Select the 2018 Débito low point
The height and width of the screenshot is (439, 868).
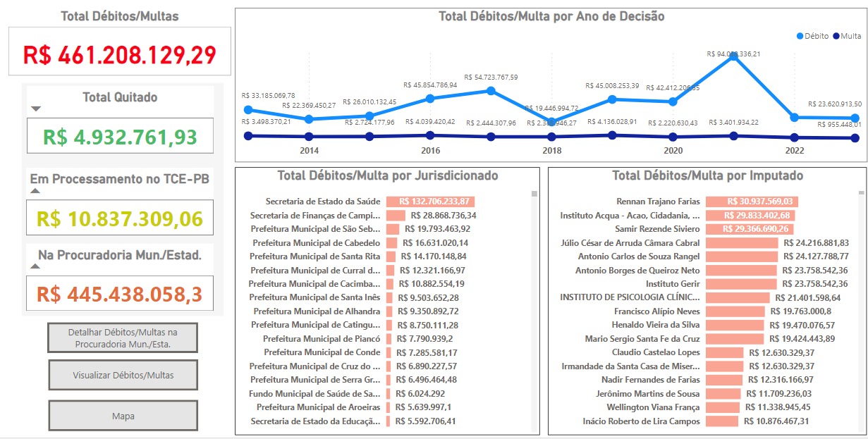[x=551, y=123]
